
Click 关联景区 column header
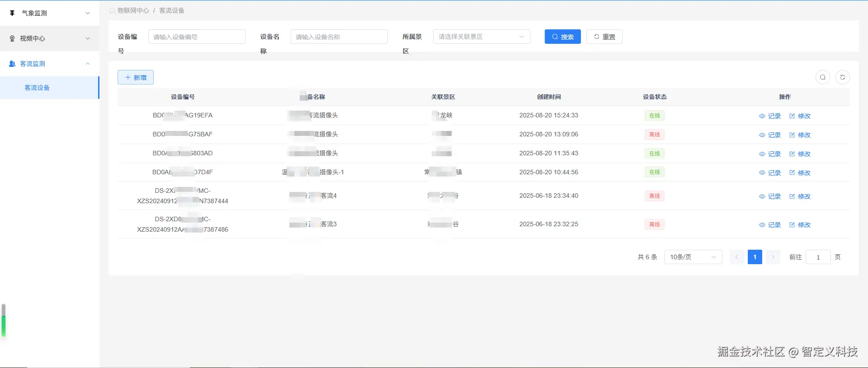pos(443,97)
